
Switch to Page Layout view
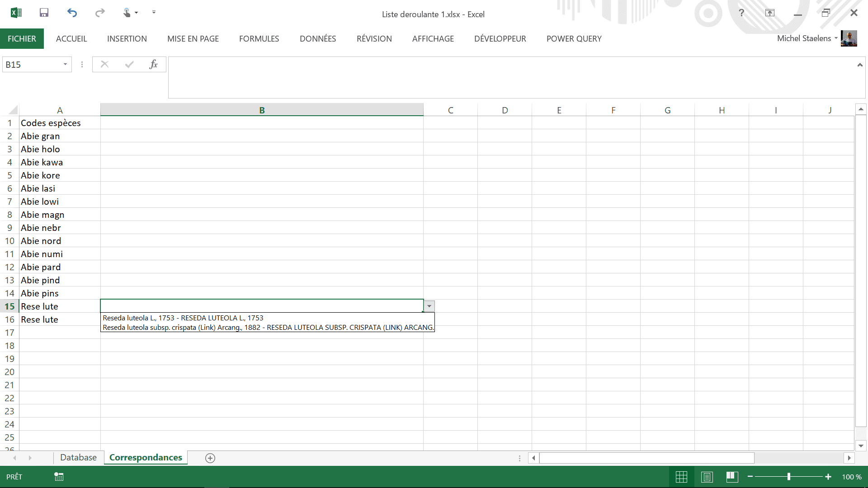point(707,477)
